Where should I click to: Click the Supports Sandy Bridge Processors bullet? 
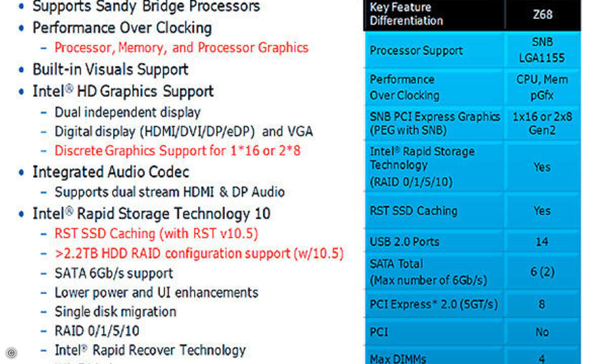click(x=146, y=7)
